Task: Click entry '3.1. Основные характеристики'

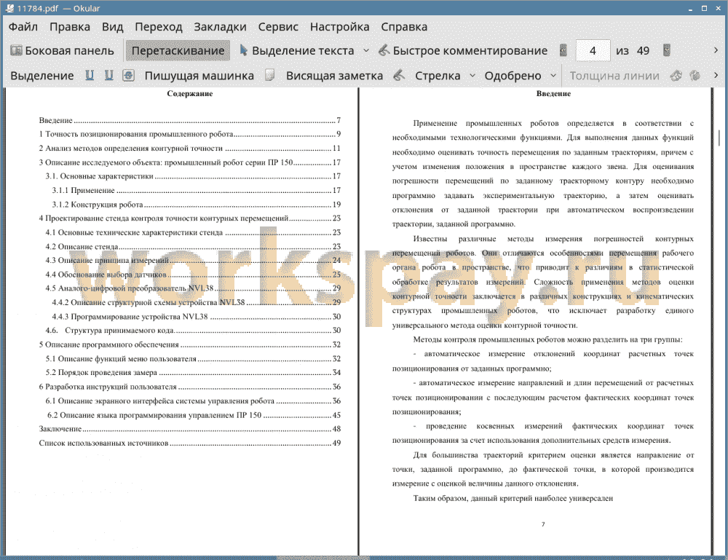Action: [x=193, y=176]
